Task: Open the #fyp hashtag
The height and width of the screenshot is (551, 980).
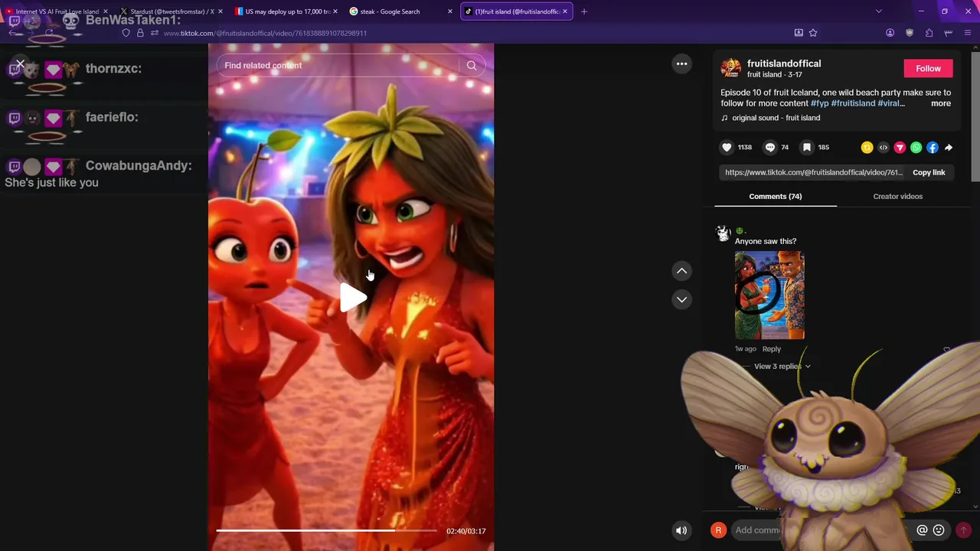Action: [819, 103]
